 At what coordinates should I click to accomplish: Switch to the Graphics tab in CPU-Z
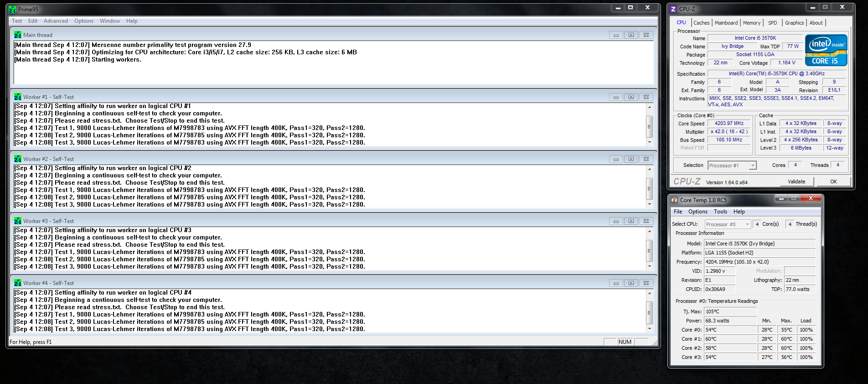point(794,23)
